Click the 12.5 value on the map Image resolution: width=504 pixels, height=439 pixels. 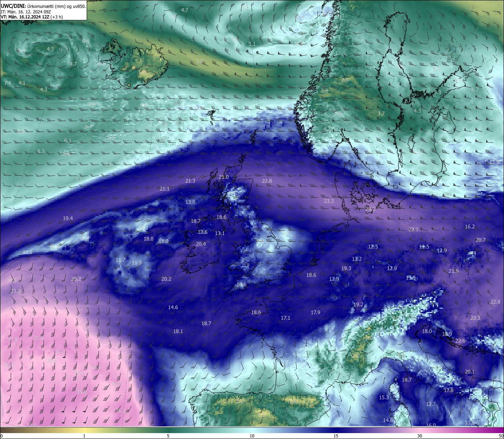(x=373, y=246)
